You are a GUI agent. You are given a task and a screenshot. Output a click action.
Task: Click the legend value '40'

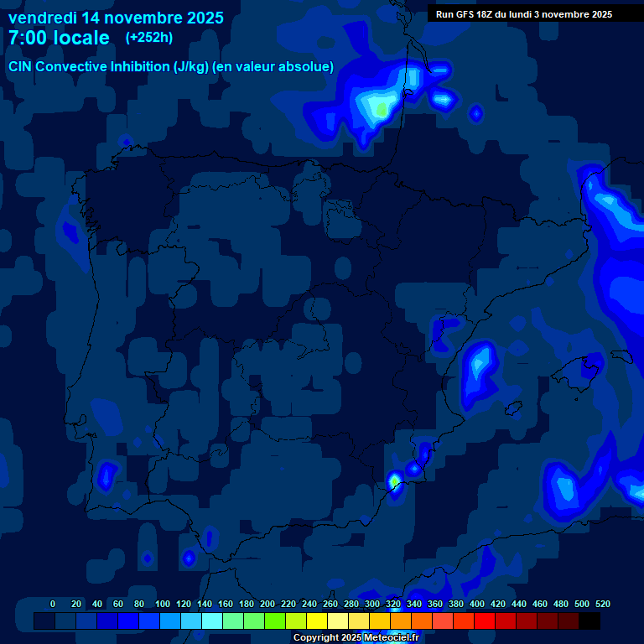pyautogui.click(x=97, y=604)
